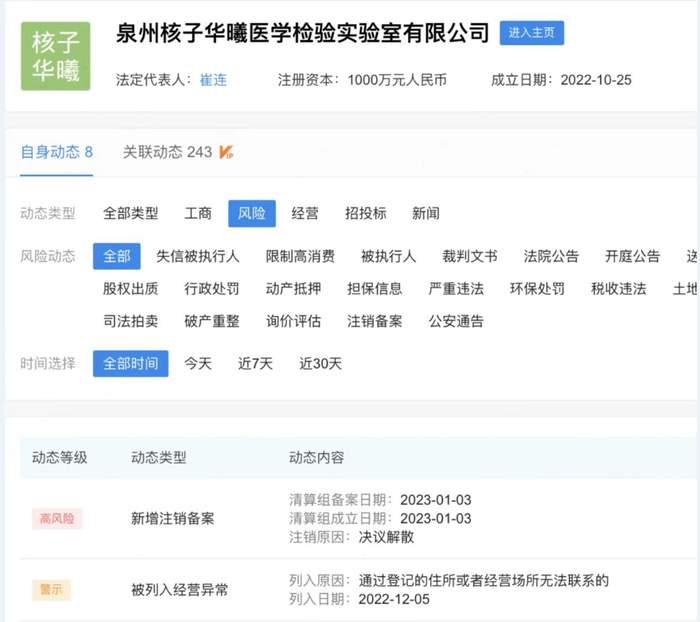The width and height of the screenshot is (700, 622).
Task: Filter by 行政处罚
Action: [x=212, y=289]
